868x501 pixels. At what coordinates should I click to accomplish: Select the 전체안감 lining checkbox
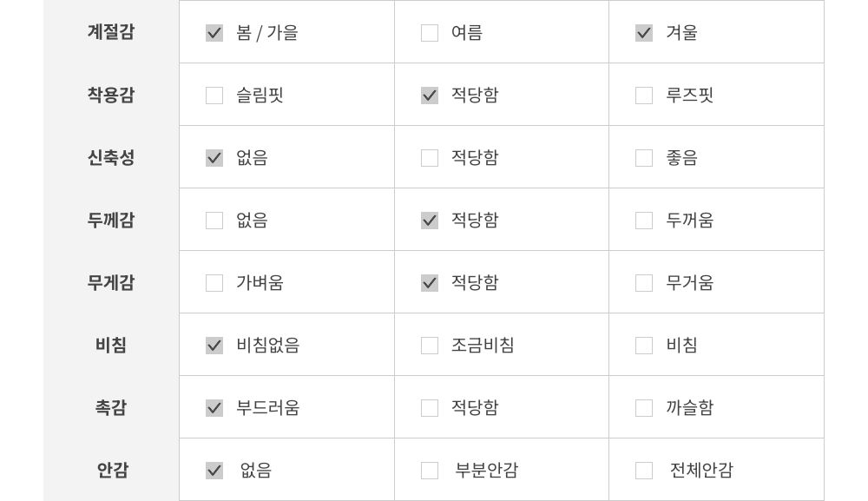644,471
